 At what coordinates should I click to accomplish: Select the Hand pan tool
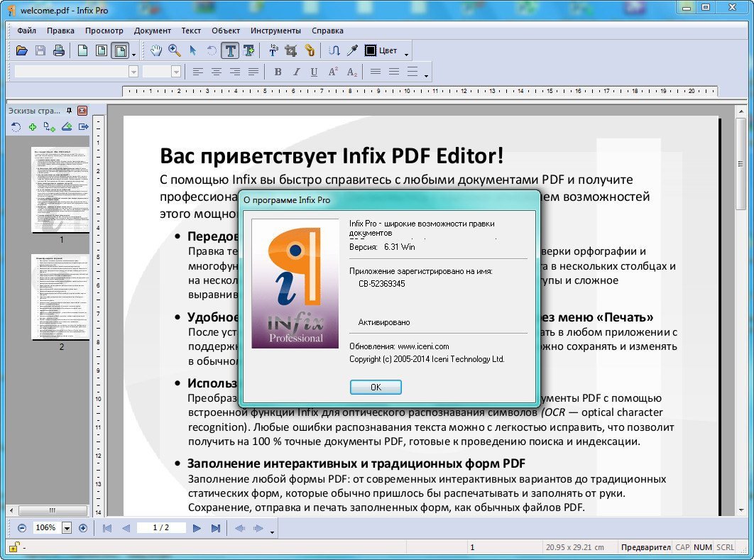tap(156, 50)
